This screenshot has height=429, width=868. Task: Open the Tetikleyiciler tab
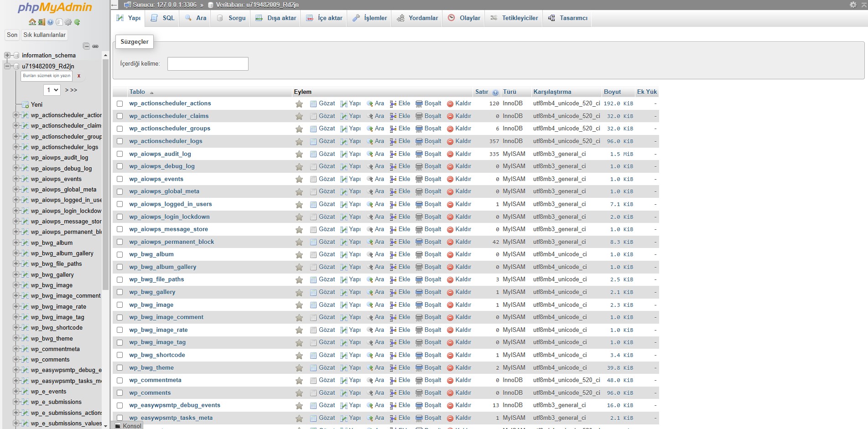[514, 18]
